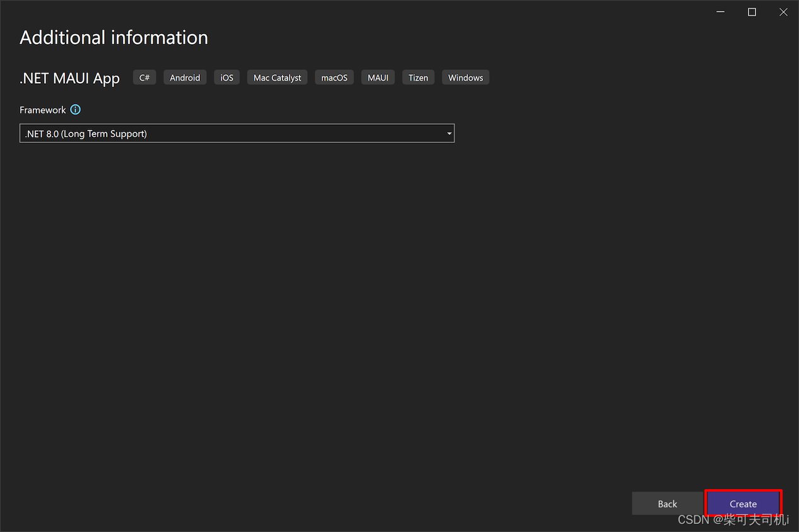Open the Framework dropdown

tap(237, 134)
